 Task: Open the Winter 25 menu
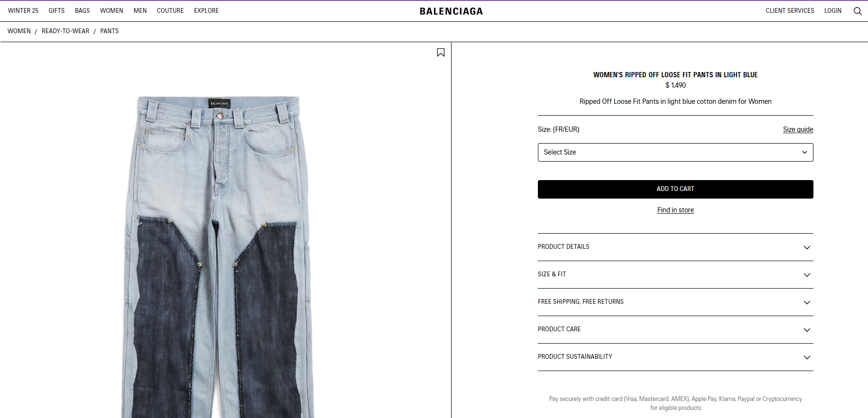click(x=23, y=10)
